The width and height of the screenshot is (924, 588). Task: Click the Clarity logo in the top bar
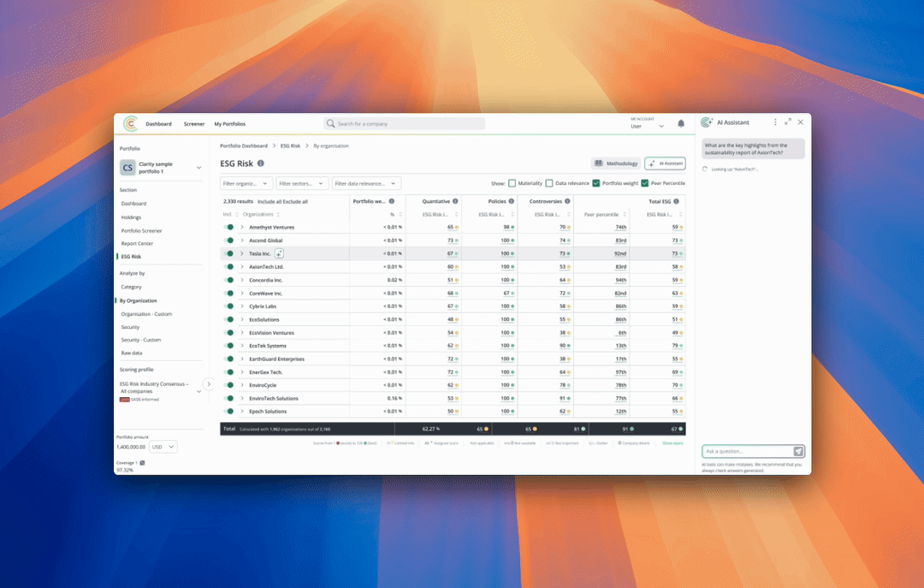(130, 124)
